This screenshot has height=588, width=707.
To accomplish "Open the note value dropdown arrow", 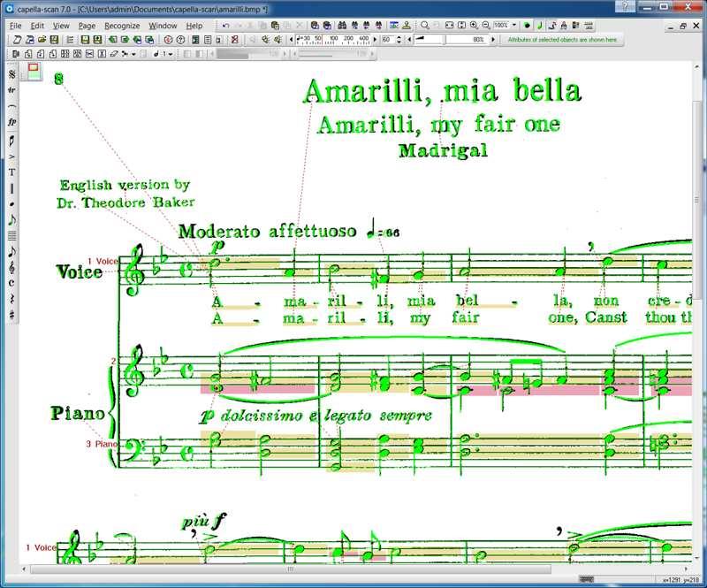I will click(171, 54).
